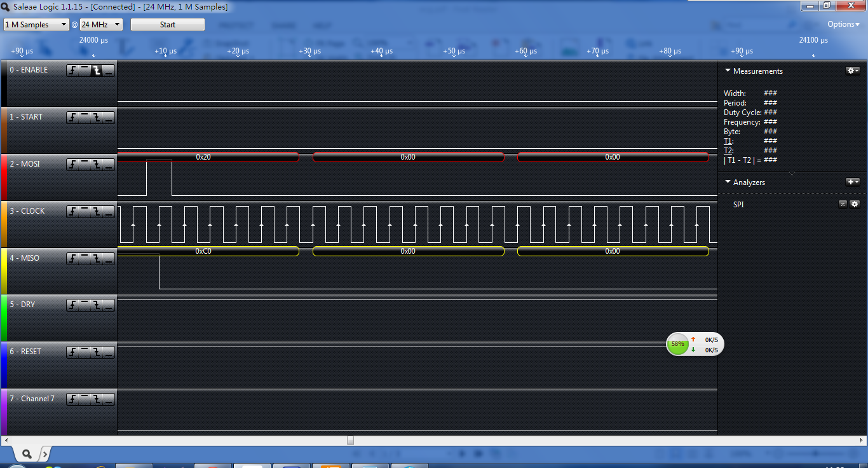Set high level trigger on RESET channel
The width and height of the screenshot is (868, 468).
click(x=85, y=352)
